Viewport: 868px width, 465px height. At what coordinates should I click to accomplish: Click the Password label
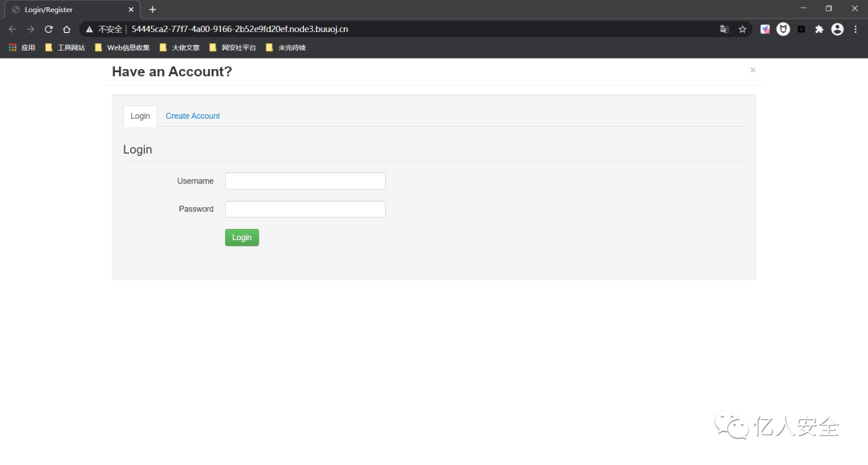[196, 209]
